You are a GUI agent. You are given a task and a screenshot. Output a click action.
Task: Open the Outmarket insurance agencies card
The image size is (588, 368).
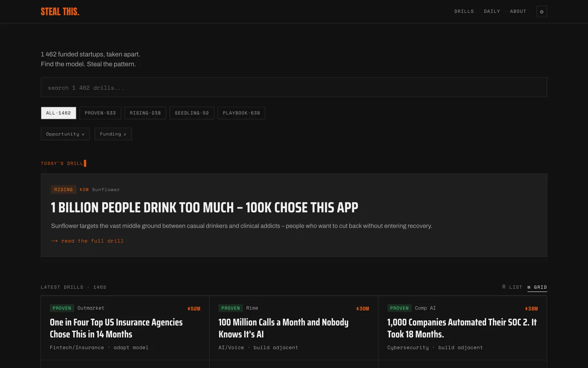coord(125,328)
